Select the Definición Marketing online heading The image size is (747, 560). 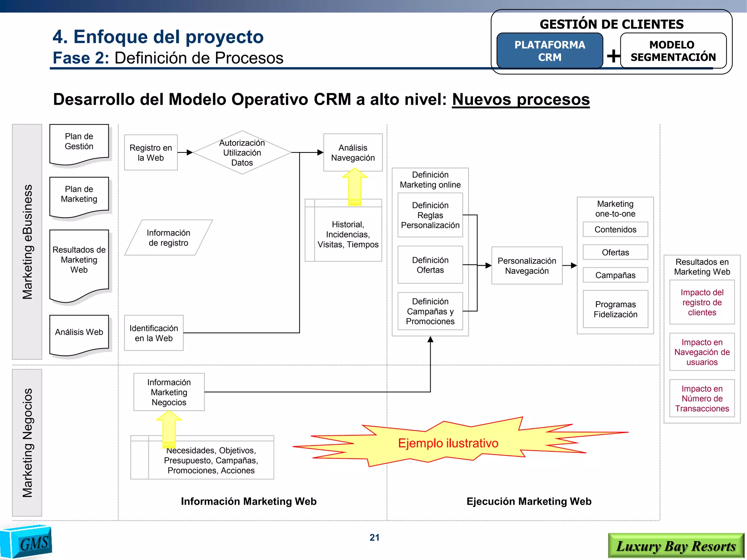pyautogui.click(x=430, y=180)
